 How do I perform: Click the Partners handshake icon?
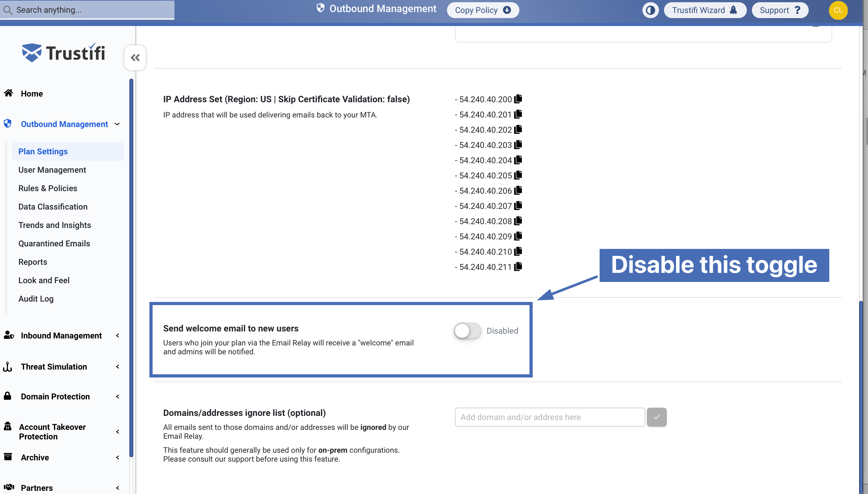(9, 488)
